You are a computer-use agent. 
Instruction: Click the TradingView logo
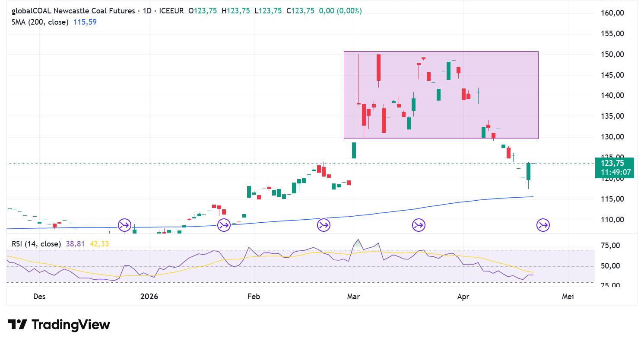(x=59, y=325)
